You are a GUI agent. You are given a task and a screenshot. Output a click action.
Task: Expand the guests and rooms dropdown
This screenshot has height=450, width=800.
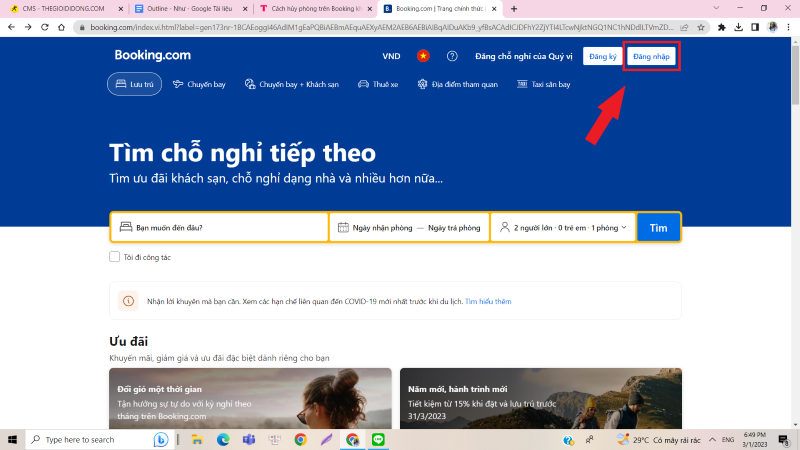[x=563, y=228]
